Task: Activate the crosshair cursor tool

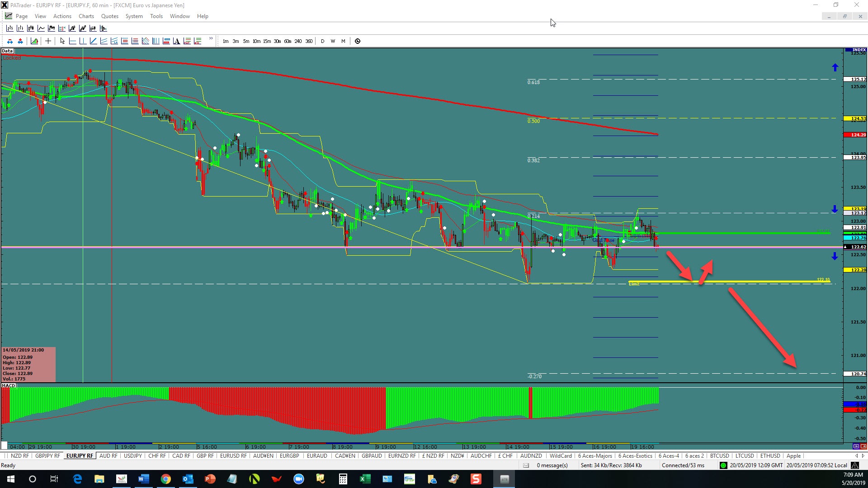Action: [48, 41]
